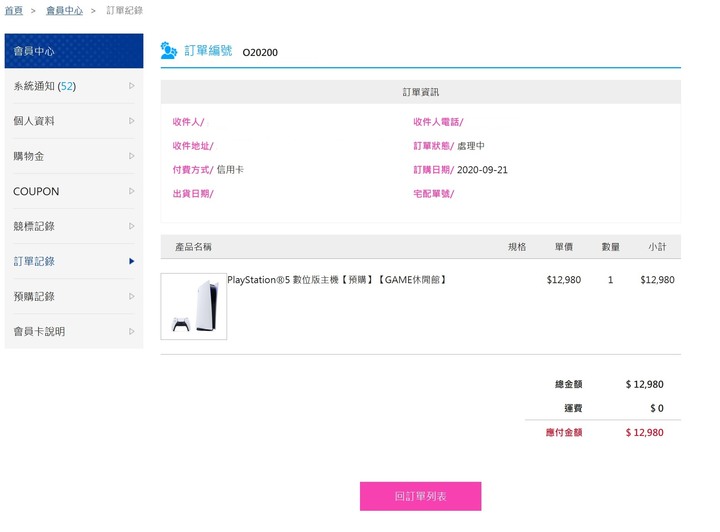720x532 pixels.
Task: Click the arrow next to 個人資料
Action: click(132, 121)
